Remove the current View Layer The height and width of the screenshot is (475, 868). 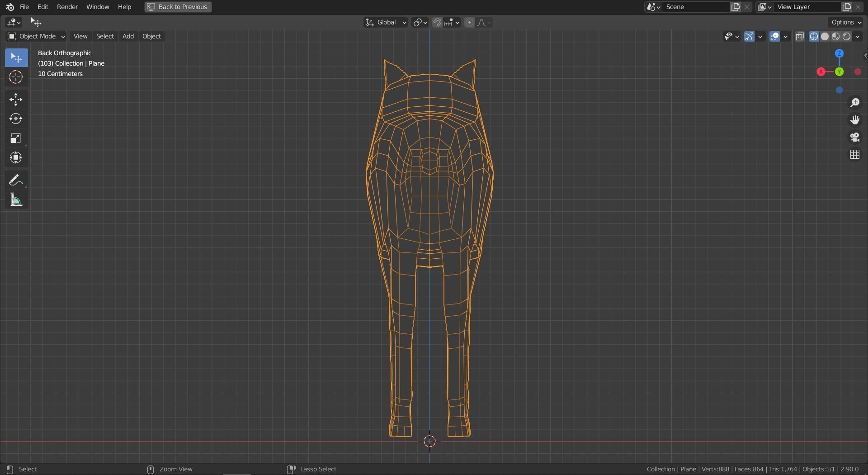tap(858, 7)
